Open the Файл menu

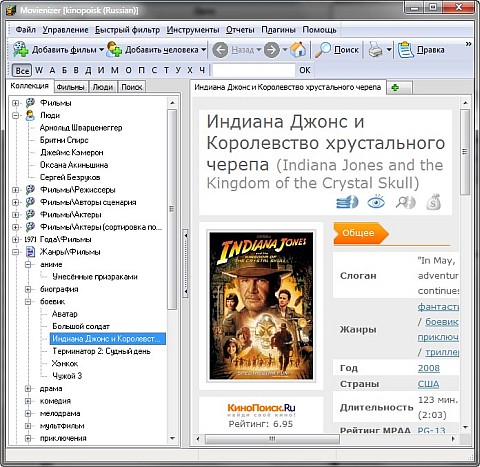25,30
